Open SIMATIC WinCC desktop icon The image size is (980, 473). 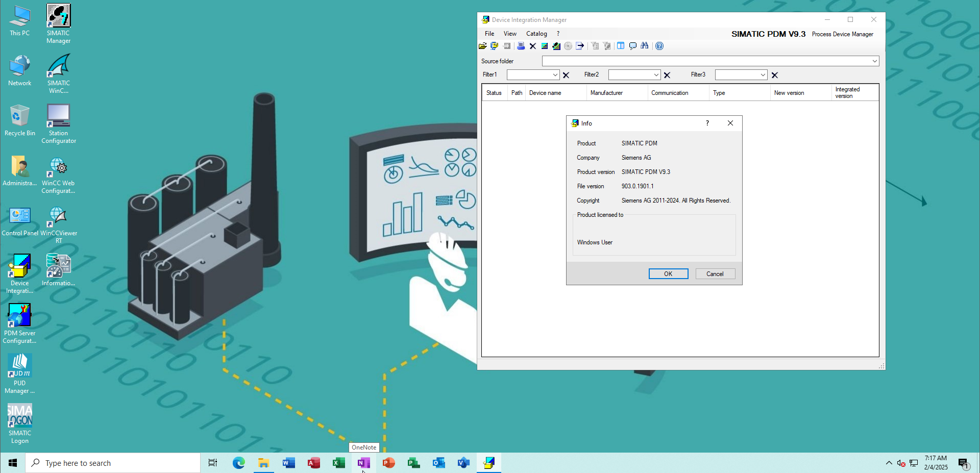tap(59, 73)
